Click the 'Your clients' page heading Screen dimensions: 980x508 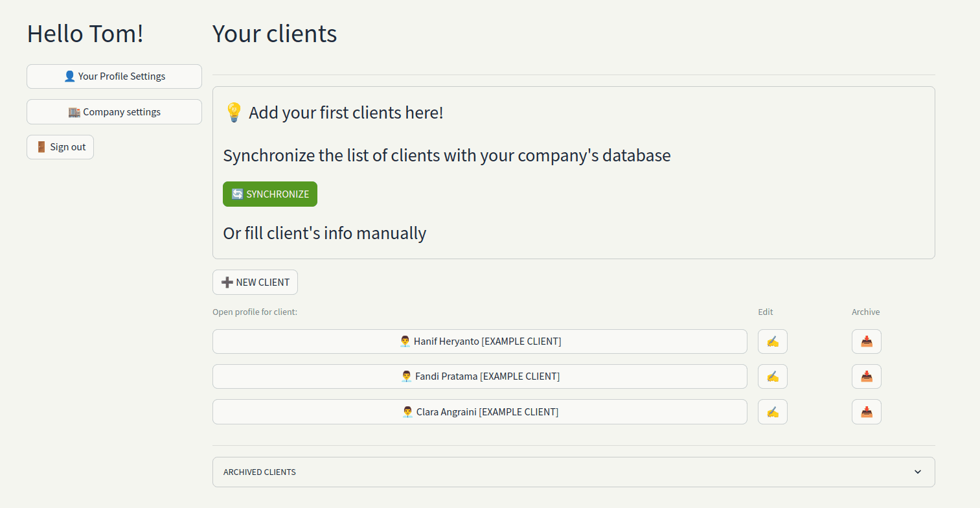(275, 34)
